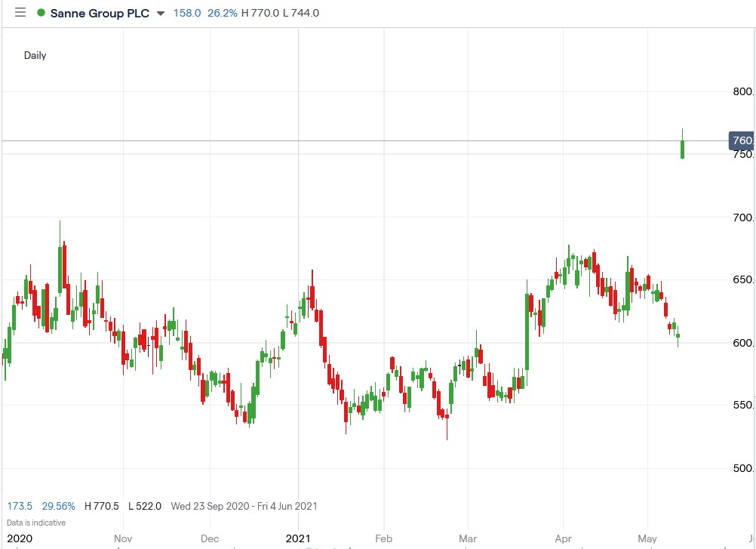756x549 pixels.
Task: Open the hamburger menu
Action: pyautogui.click(x=20, y=12)
